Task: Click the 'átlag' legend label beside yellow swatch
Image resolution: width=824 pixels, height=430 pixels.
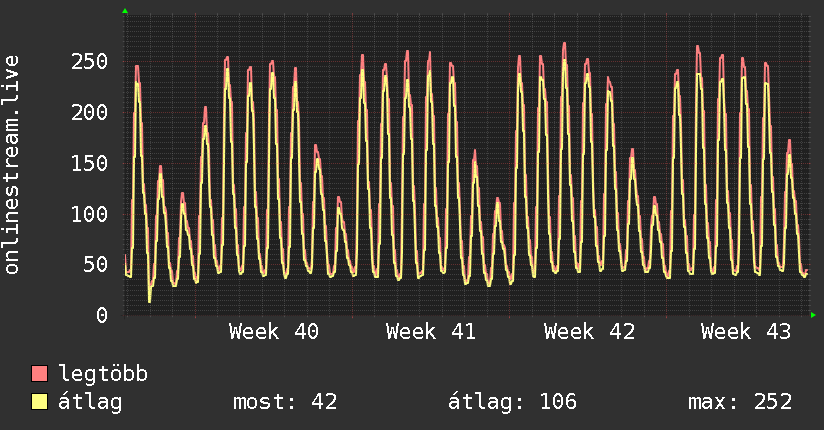Action: pyautogui.click(x=90, y=402)
